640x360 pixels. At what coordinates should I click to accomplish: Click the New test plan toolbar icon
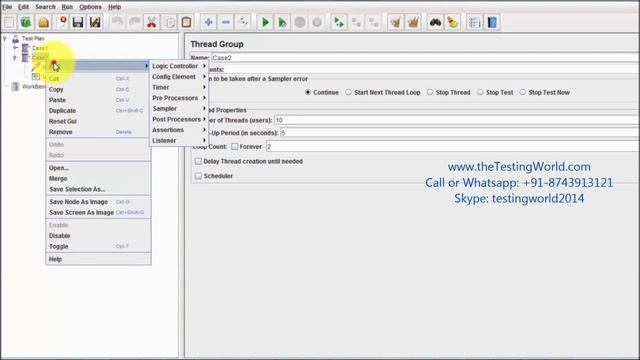9,22
